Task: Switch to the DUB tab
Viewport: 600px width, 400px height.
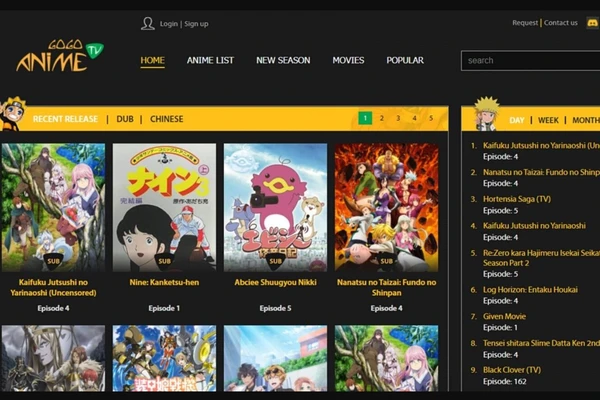Action: coord(125,119)
